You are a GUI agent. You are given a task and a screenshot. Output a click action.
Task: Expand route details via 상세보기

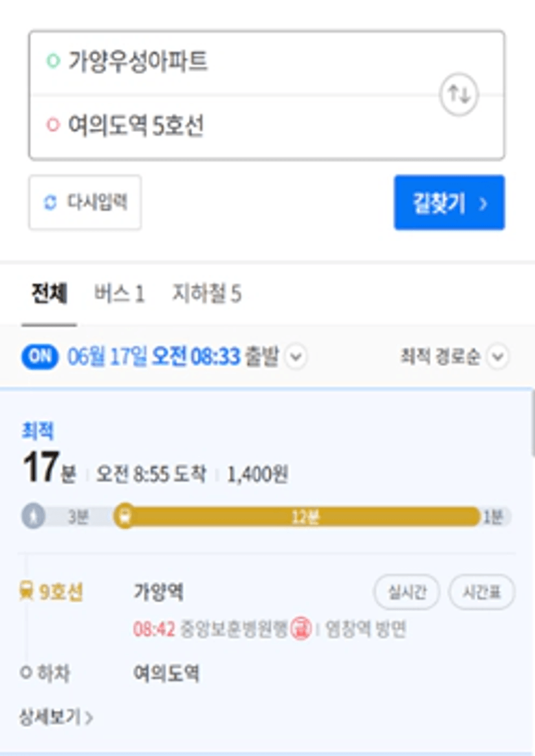coord(56,717)
